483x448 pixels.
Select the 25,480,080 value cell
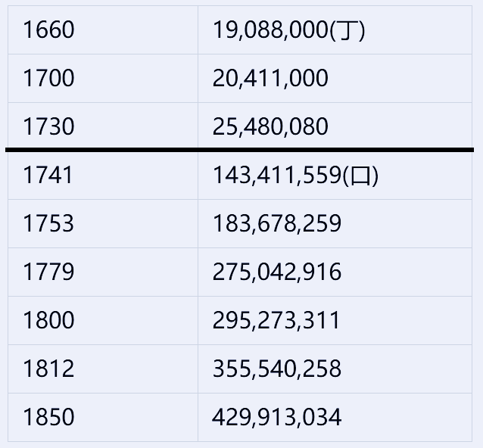click(335, 126)
